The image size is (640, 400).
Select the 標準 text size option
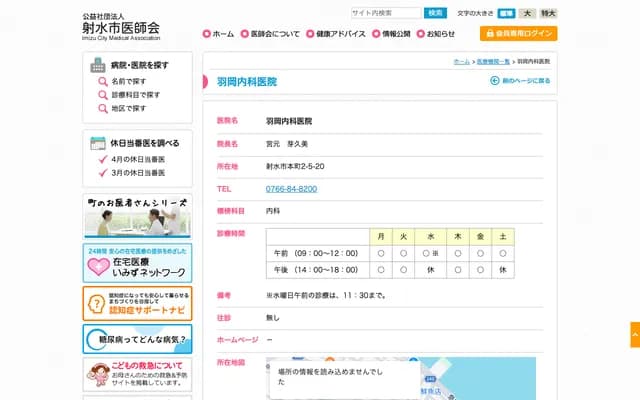click(x=506, y=13)
